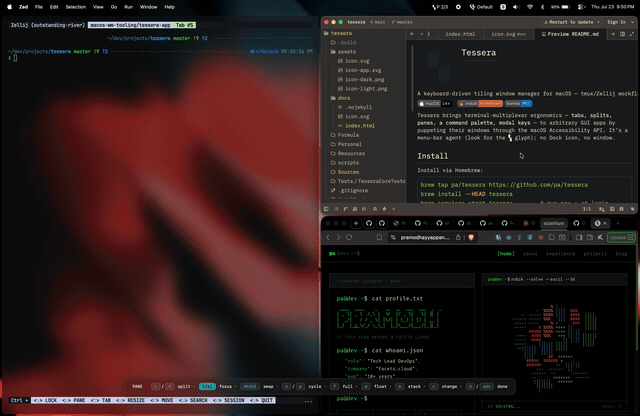The height and width of the screenshot is (416, 640).
Task: Expand the Resources folder
Action: click(348, 153)
